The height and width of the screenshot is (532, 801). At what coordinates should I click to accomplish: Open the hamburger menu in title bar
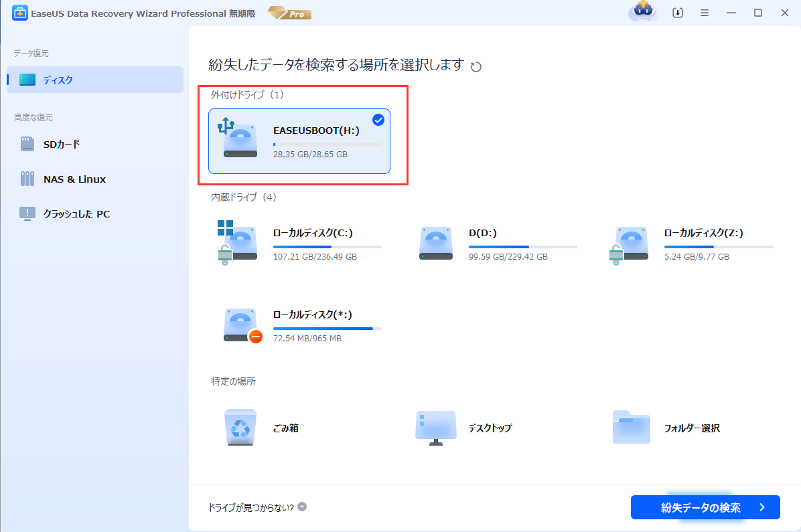pos(705,13)
